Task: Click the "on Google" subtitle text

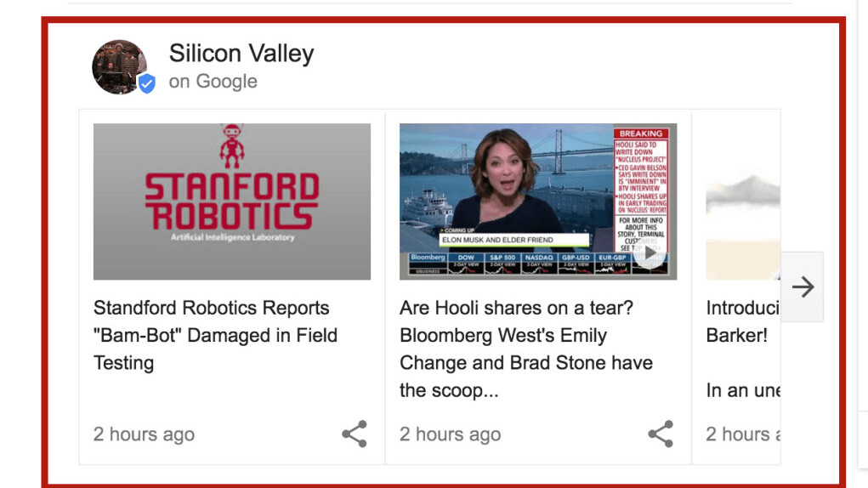Action: coord(213,82)
